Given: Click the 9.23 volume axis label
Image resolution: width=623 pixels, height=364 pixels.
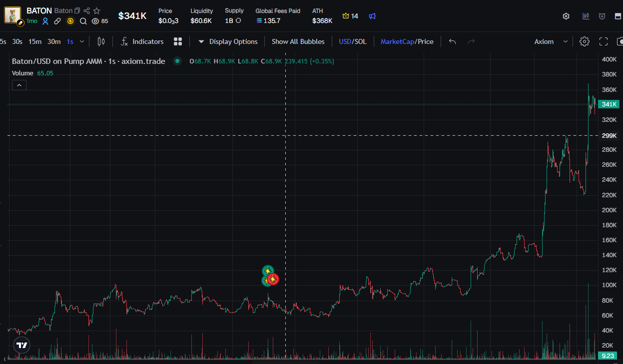Looking at the screenshot, I should coord(608,356).
